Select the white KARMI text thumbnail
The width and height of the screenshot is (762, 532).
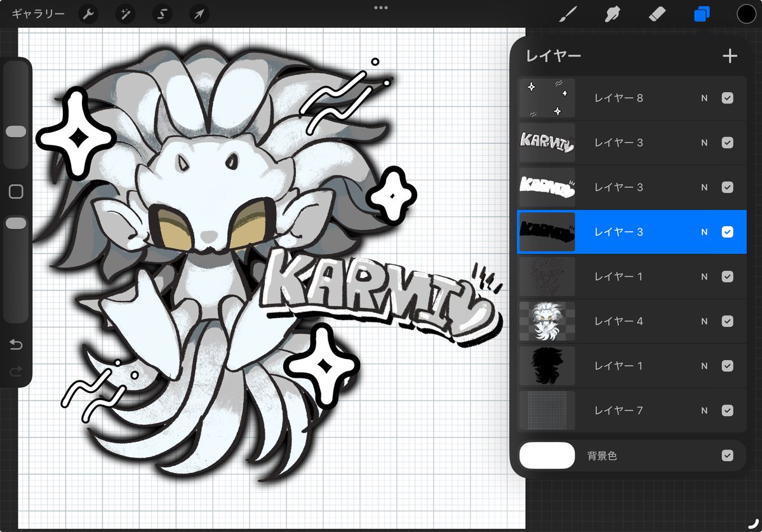click(x=547, y=187)
